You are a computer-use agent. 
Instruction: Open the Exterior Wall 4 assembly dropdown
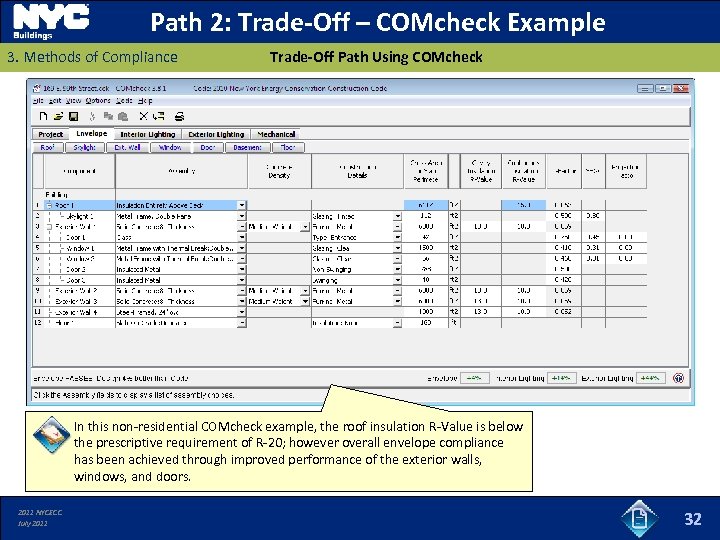(x=242, y=312)
